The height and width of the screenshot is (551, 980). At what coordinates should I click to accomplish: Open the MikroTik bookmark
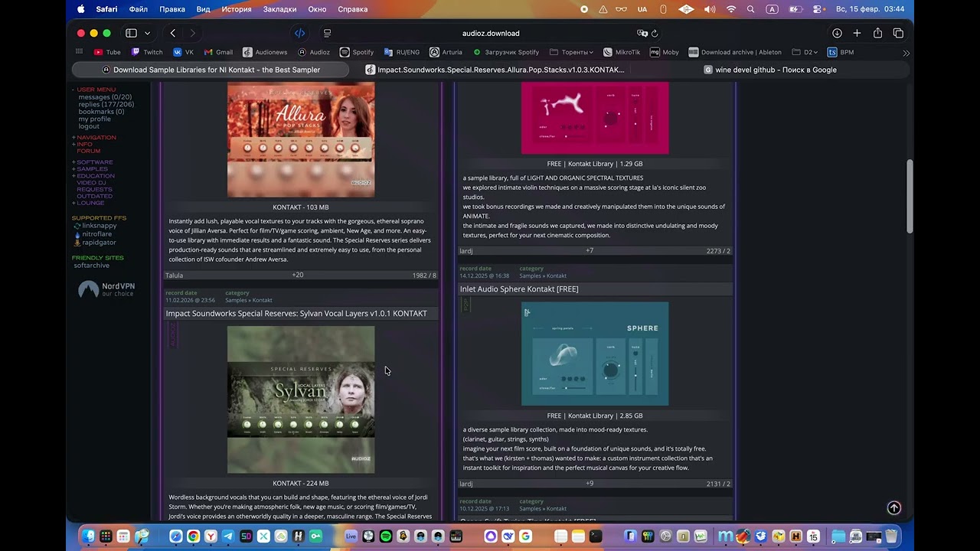pyautogui.click(x=622, y=52)
